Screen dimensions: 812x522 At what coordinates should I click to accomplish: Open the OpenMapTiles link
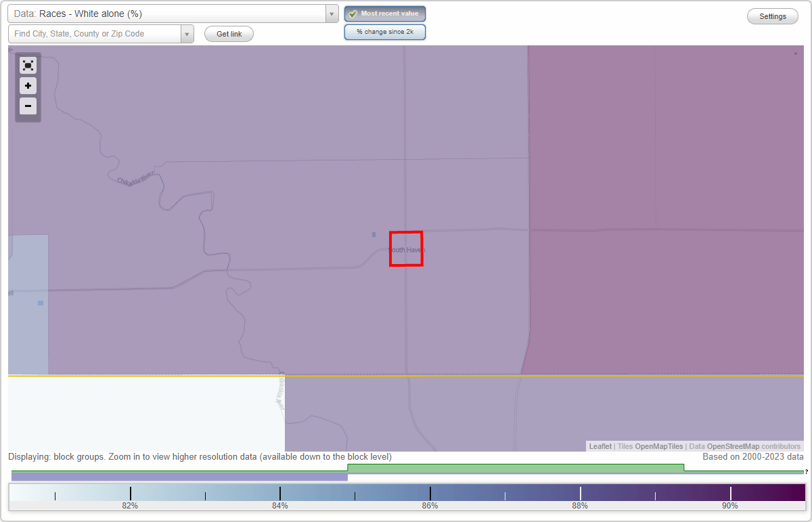pyautogui.click(x=659, y=446)
